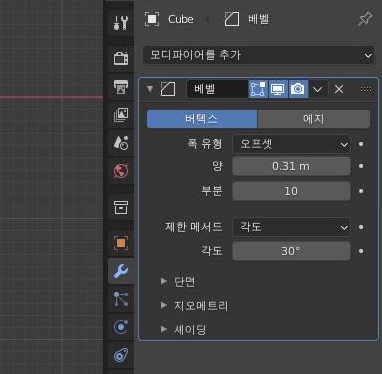Expand the 지오메트리 subpanel
Viewport: 382px width, 374px height.
(164, 305)
